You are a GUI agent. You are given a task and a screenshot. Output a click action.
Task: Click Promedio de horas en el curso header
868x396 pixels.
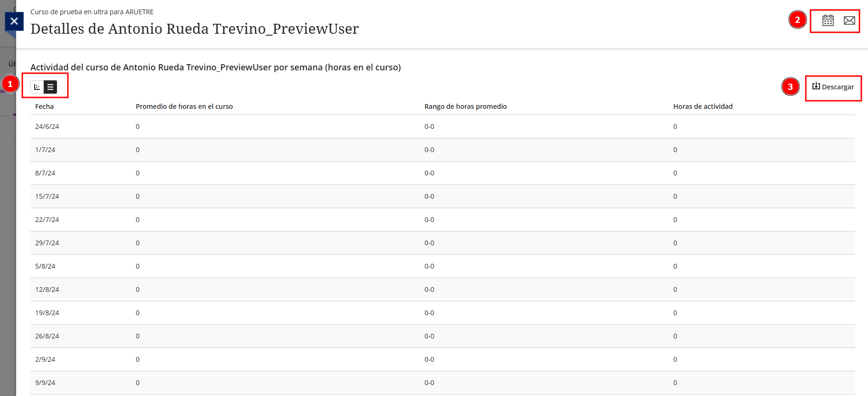pyautogui.click(x=184, y=106)
